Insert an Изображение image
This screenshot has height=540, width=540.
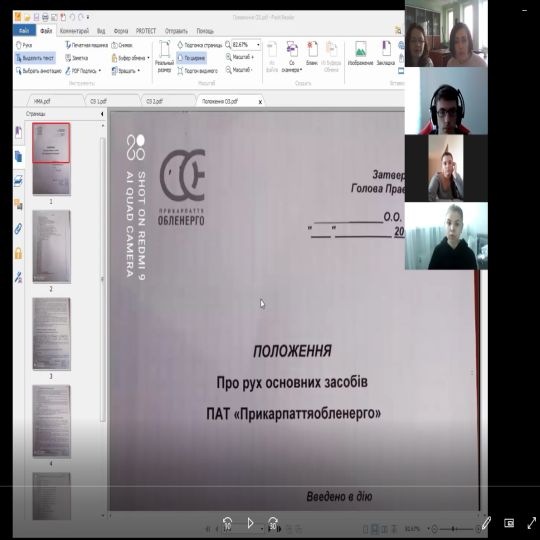(x=361, y=54)
